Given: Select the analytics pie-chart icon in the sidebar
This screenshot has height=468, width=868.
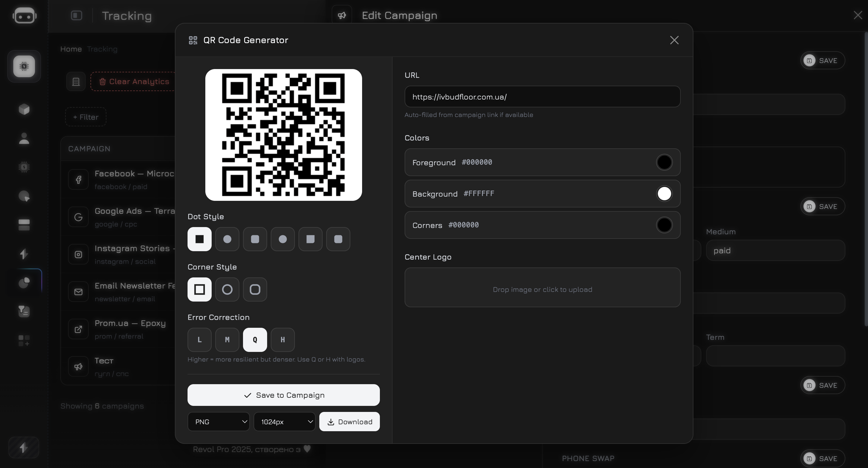Looking at the screenshot, I should coord(24,282).
